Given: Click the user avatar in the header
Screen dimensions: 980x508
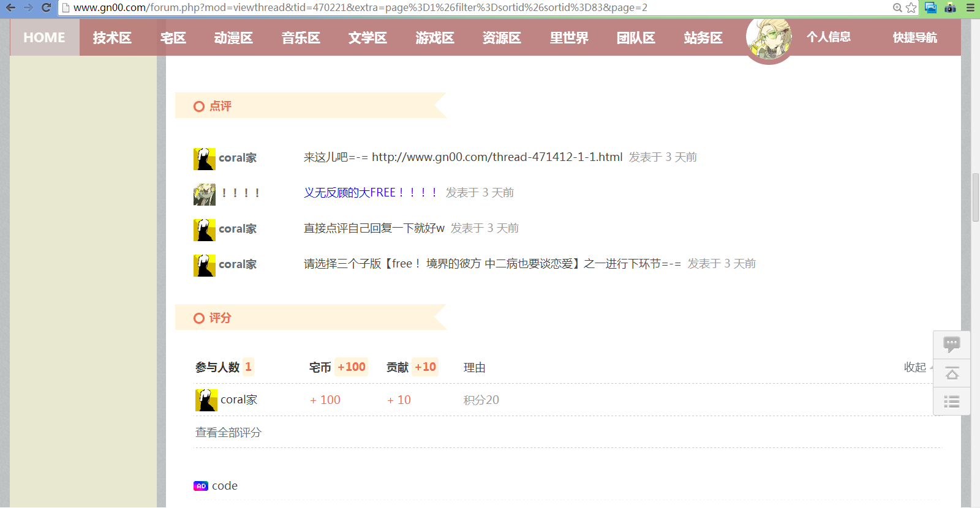Looking at the screenshot, I should point(769,38).
